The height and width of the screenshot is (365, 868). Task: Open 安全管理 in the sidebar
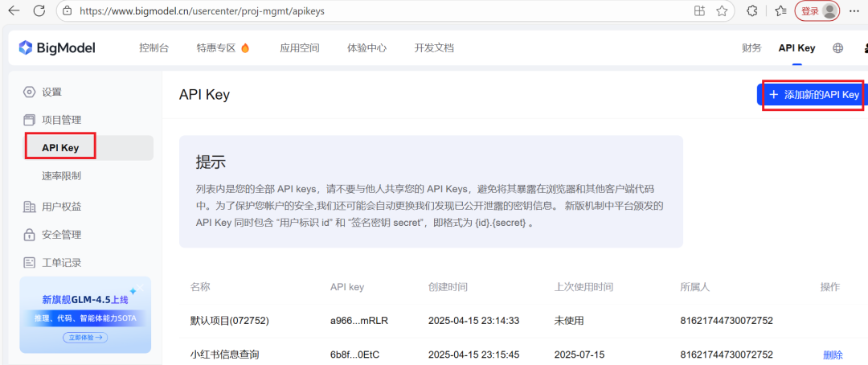pos(61,235)
